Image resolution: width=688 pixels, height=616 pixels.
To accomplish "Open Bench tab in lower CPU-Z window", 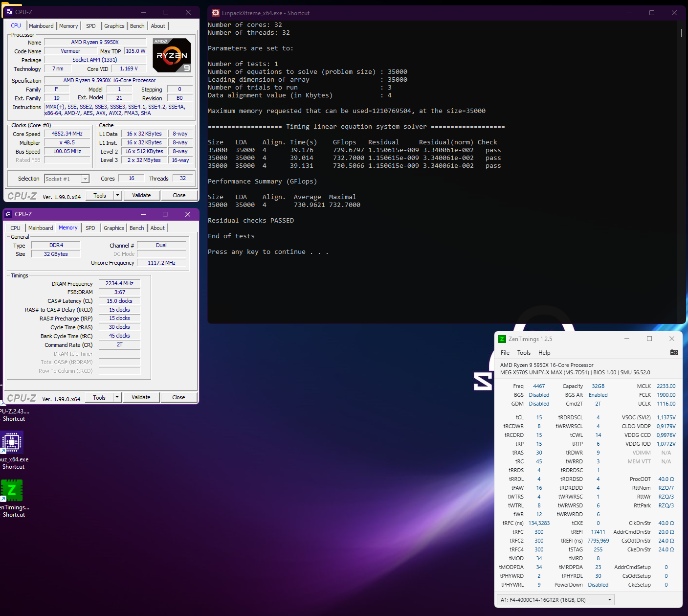I will pos(137,228).
